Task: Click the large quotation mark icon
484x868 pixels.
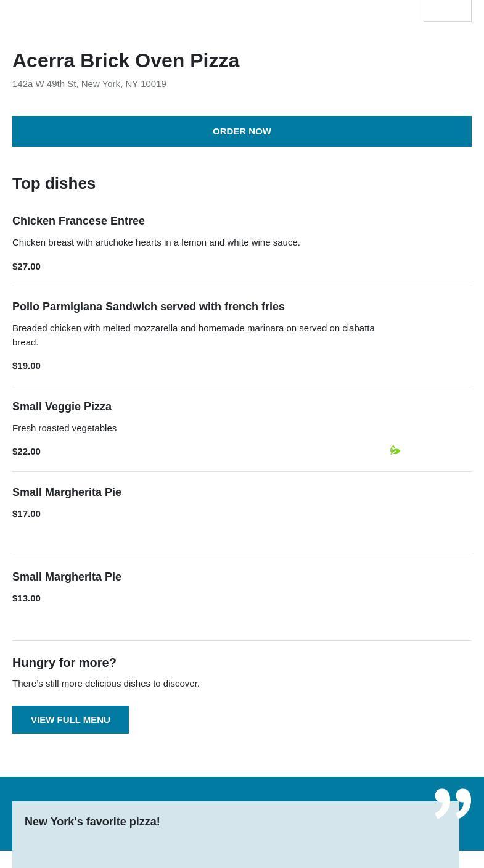Action: click(x=453, y=803)
